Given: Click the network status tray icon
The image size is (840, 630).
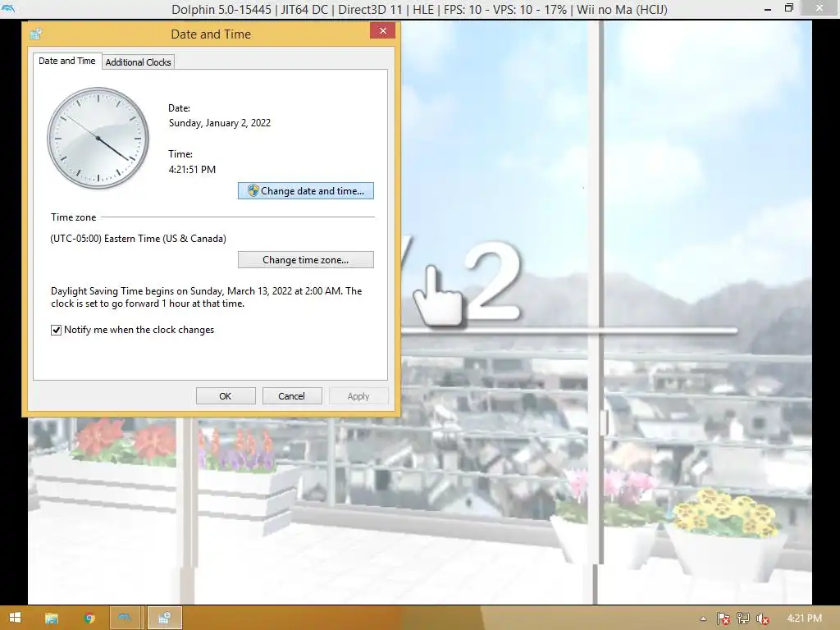Looking at the screenshot, I should click(743, 619).
